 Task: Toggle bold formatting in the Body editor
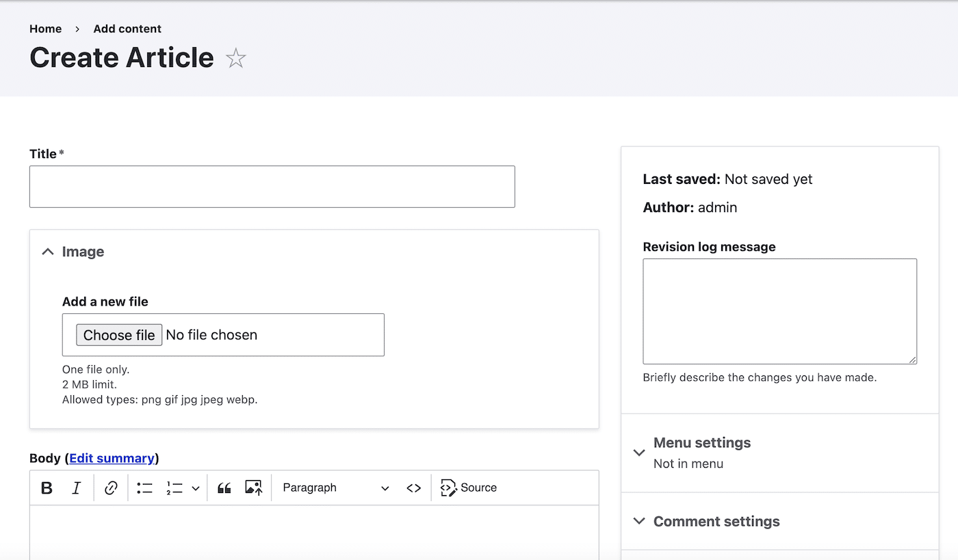point(47,488)
